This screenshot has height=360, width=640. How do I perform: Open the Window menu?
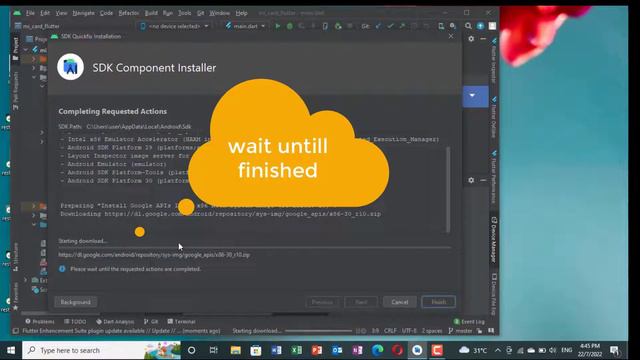pyautogui.click(x=220, y=13)
